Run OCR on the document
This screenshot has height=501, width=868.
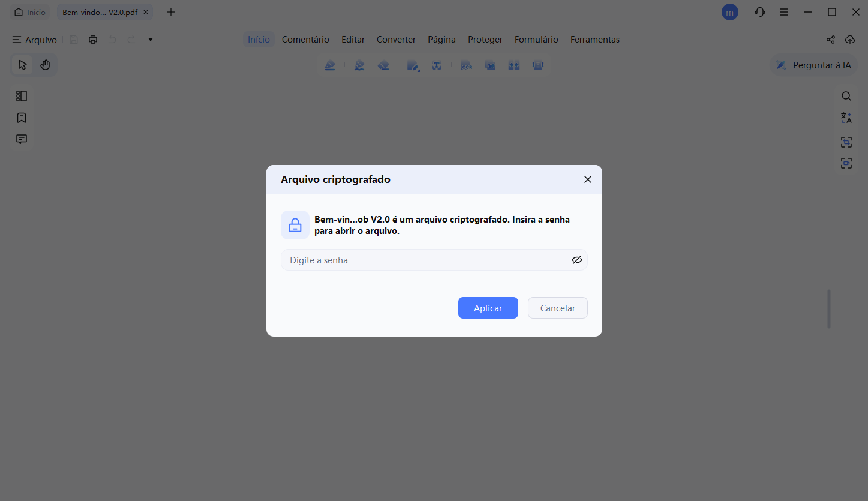466,65
